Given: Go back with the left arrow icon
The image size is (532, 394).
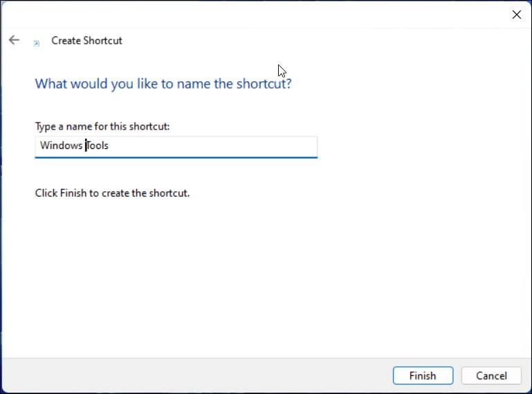Looking at the screenshot, I should click(x=14, y=40).
